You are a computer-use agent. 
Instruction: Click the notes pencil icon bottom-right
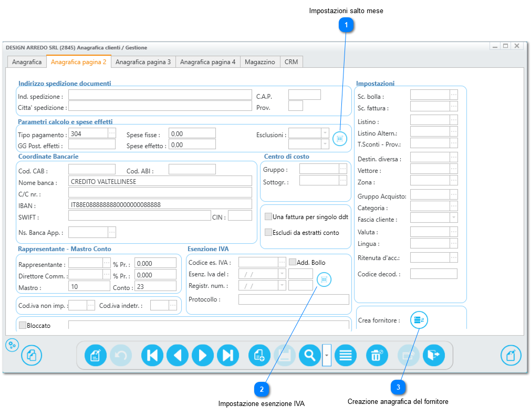(510, 355)
